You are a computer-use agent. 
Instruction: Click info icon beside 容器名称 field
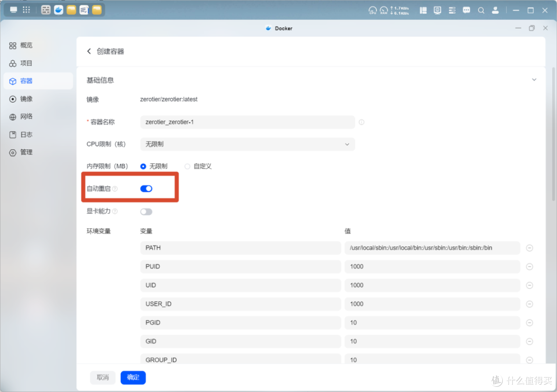point(362,122)
